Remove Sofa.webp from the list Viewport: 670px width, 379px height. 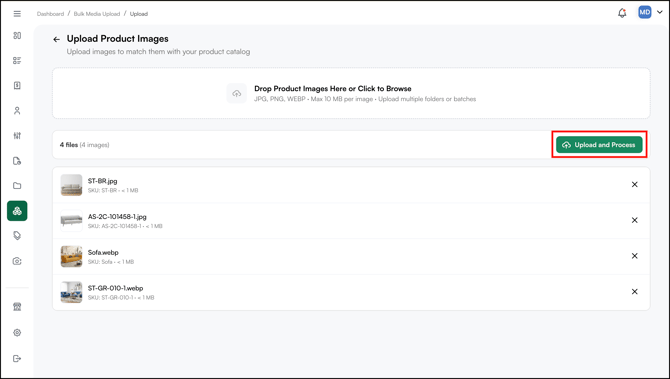635,256
